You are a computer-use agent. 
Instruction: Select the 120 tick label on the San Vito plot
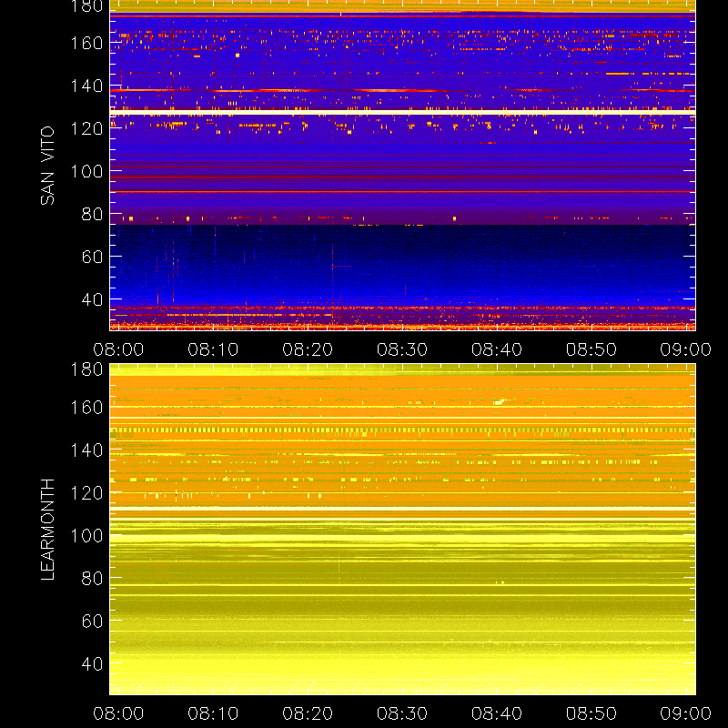coord(86,128)
